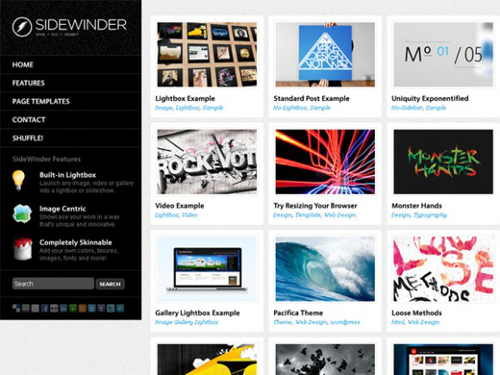The height and width of the screenshot is (375, 500).
Task: Go to the Home menu item
Action: (x=23, y=65)
